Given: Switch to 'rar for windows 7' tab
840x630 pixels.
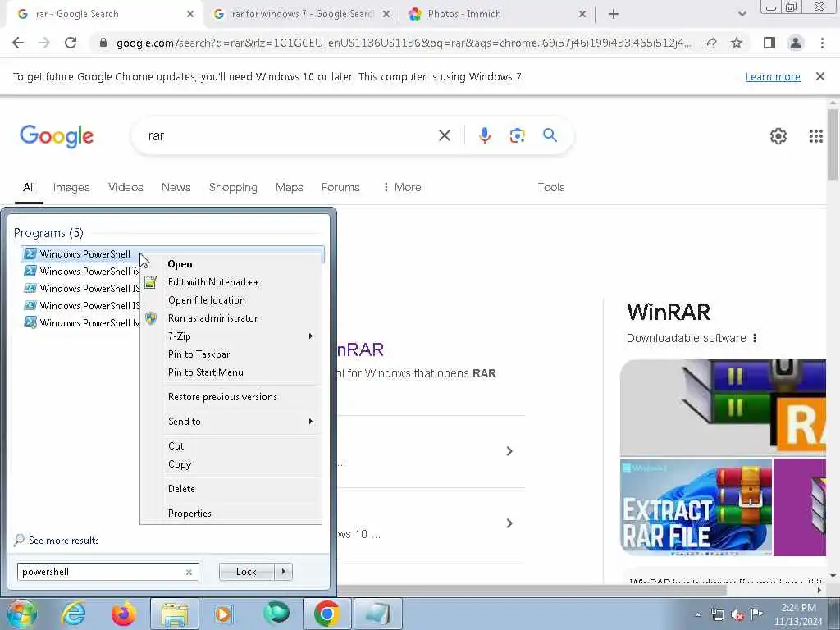Looking at the screenshot, I should [301, 14].
